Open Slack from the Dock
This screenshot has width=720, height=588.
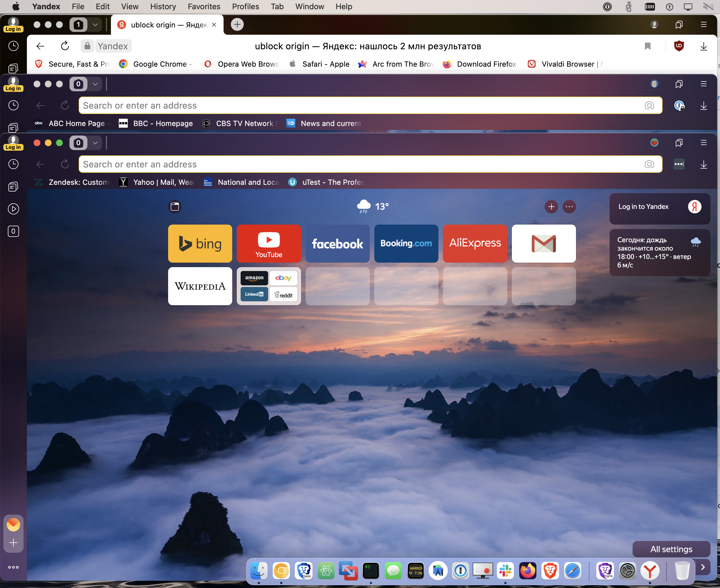[x=505, y=571]
